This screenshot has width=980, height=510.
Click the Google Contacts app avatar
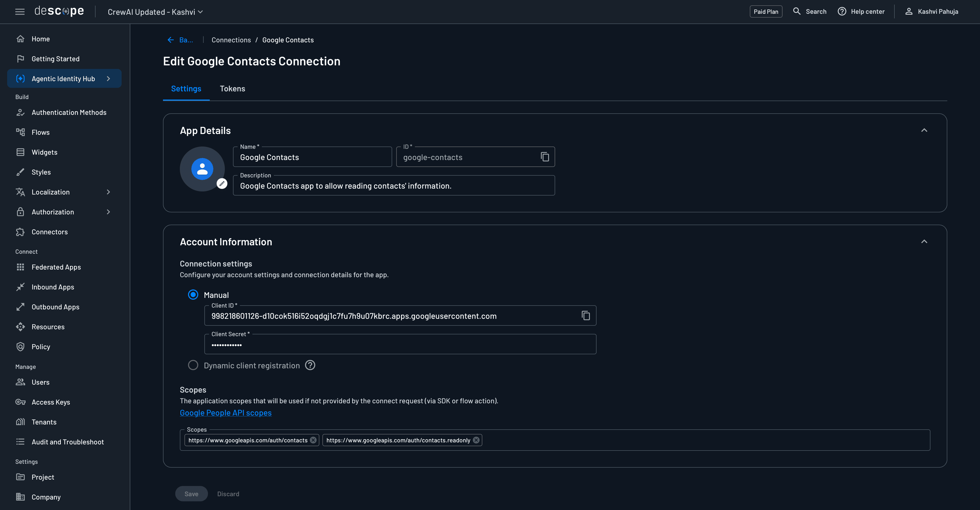[202, 169]
